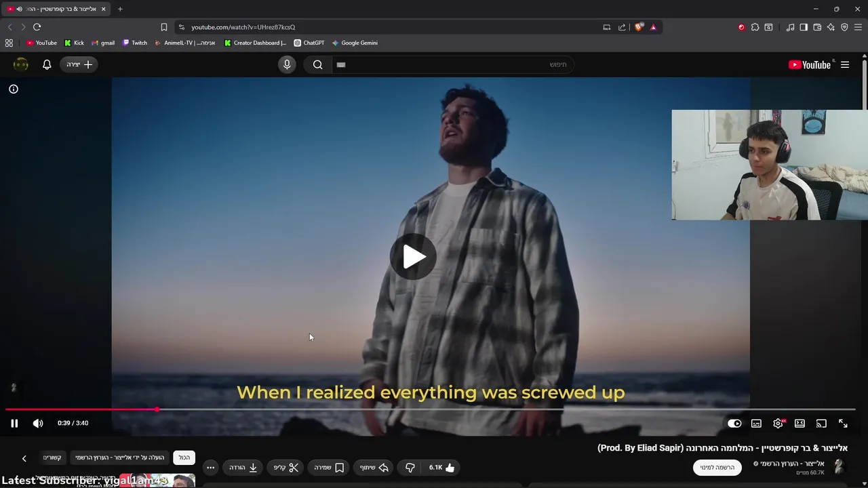Open a new browser tab with plus
This screenshot has width=868, height=488.
click(120, 9)
